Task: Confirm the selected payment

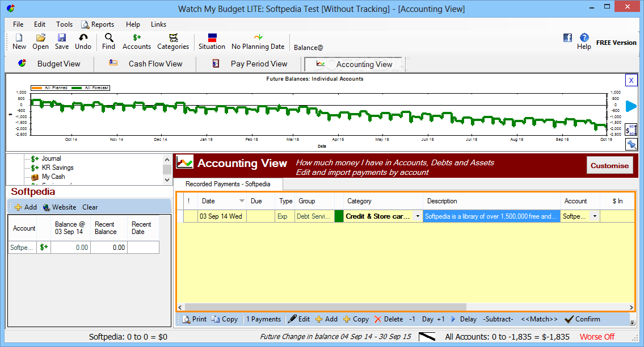Action: [x=582, y=319]
